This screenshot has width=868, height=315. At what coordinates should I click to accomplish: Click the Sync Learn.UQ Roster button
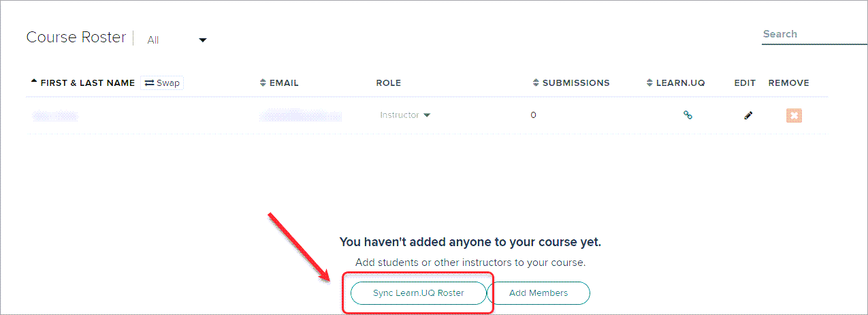coord(418,292)
